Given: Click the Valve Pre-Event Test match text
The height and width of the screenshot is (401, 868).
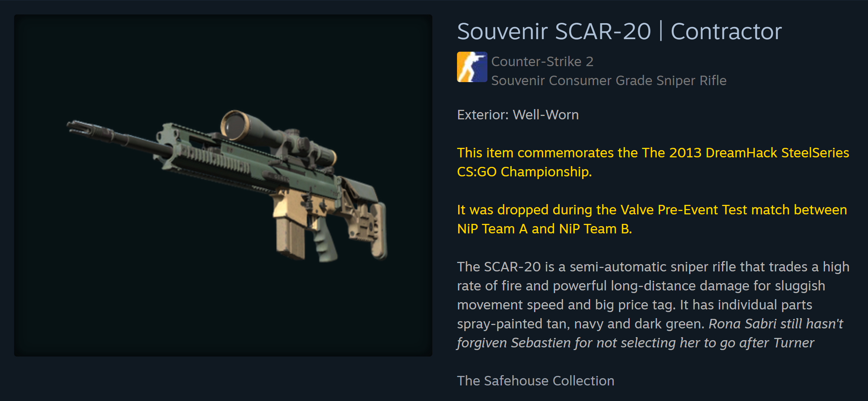Looking at the screenshot, I should [x=652, y=210].
